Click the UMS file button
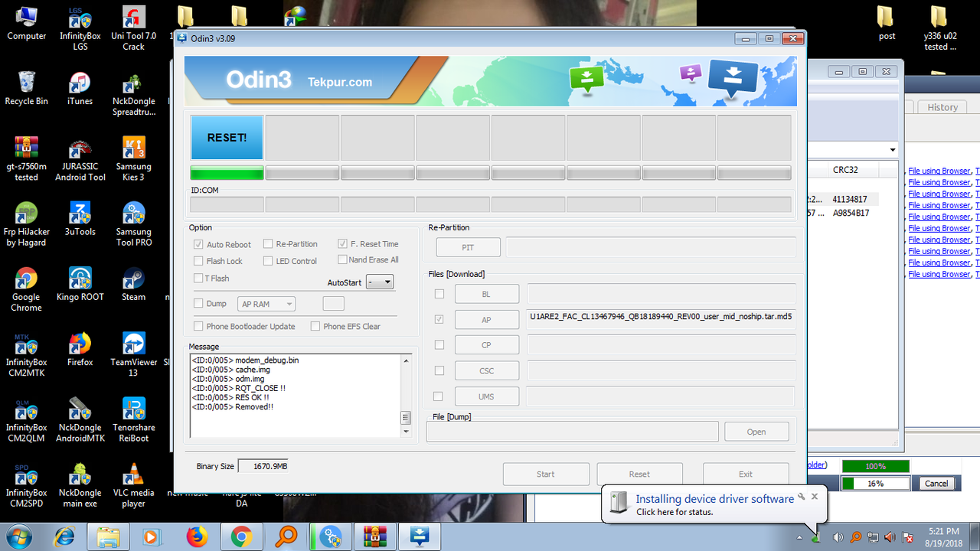 [487, 396]
